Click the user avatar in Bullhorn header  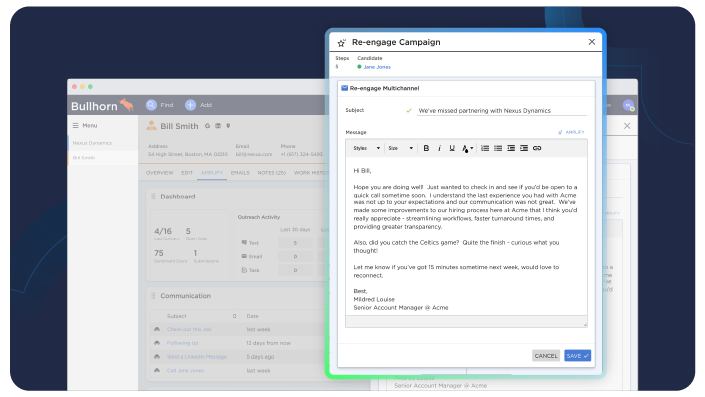tap(628, 105)
